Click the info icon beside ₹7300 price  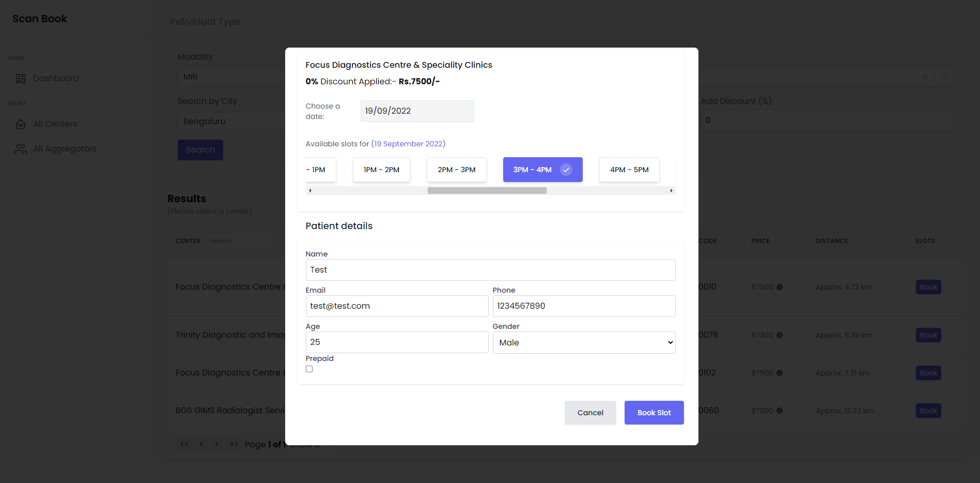tap(780, 335)
